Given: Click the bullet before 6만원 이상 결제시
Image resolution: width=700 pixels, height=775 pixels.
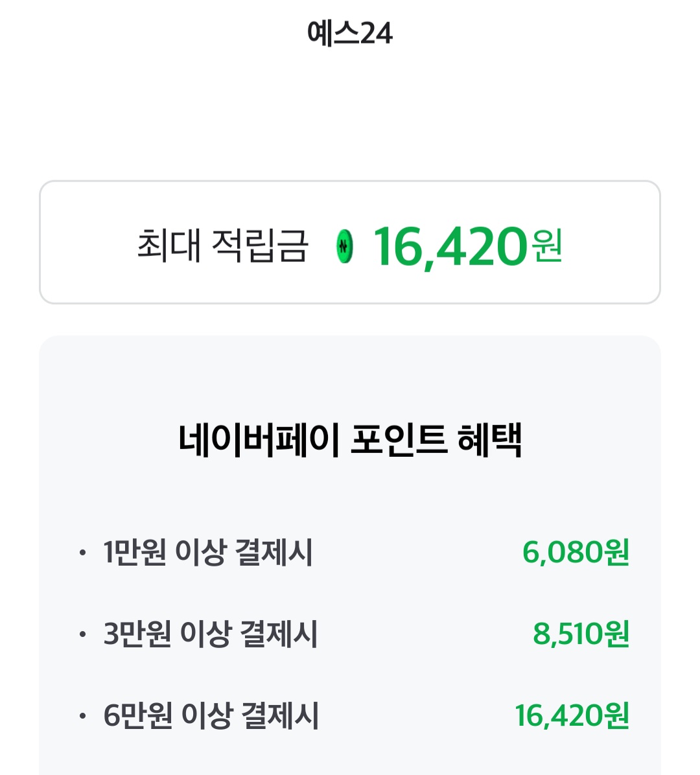Looking at the screenshot, I should coord(82,717).
